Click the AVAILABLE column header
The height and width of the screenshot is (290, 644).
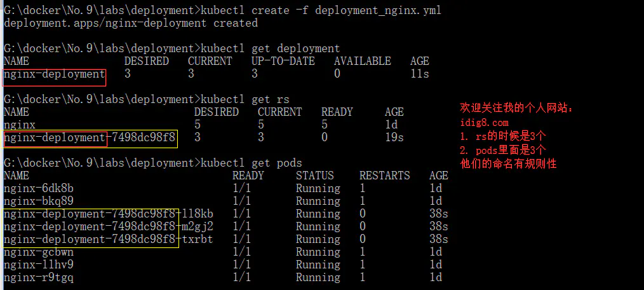(362, 61)
